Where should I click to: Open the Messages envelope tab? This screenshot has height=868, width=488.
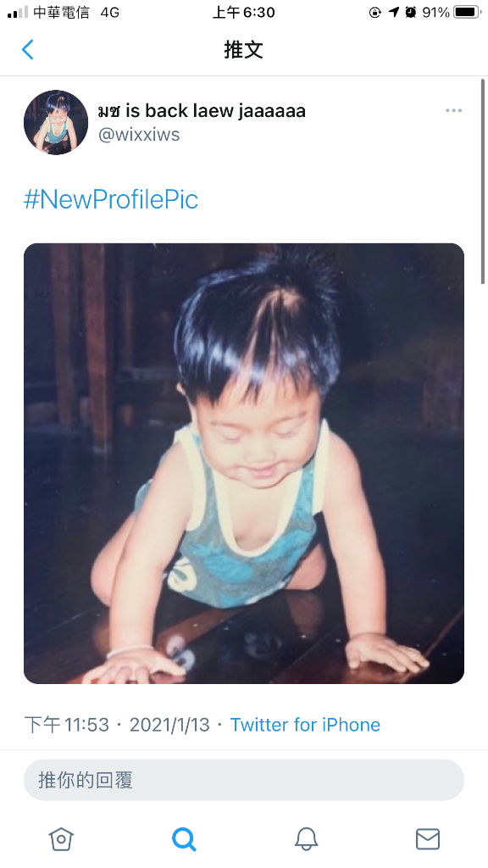coord(428,838)
